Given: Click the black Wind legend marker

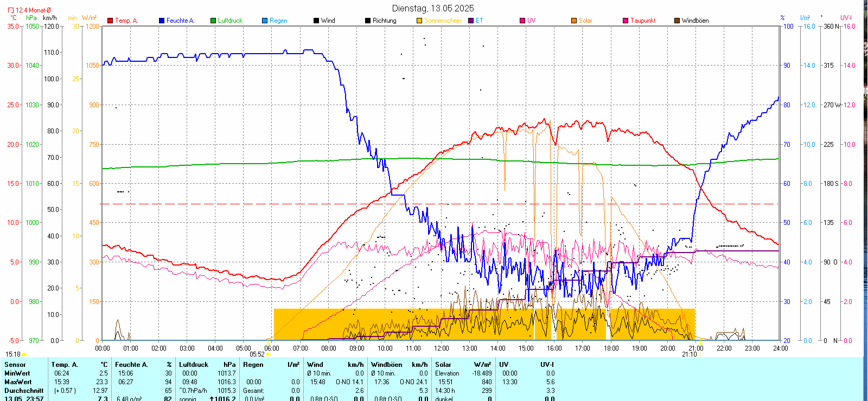Looking at the screenshot, I should [316, 21].
